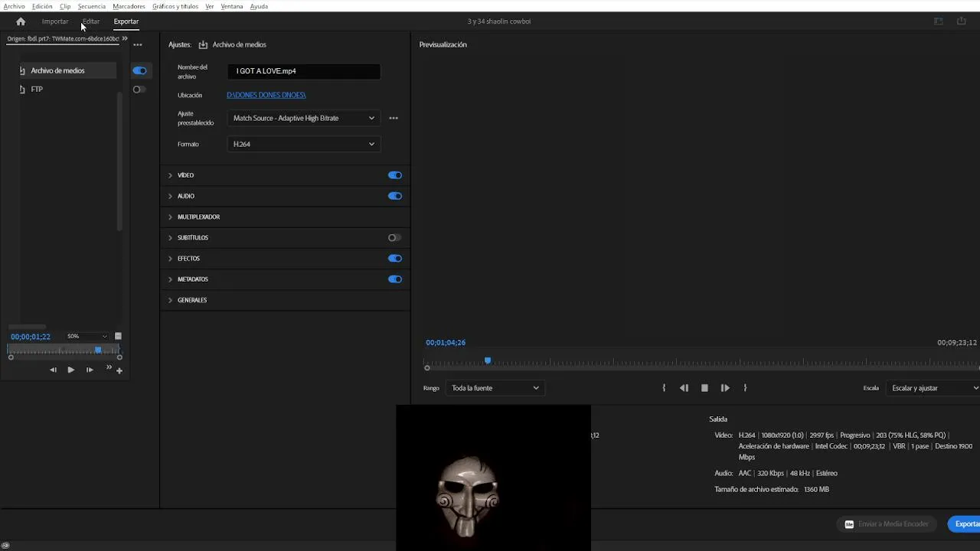The height and width of the screenshot is (551, 980).
Task: Click the blue Exportar button
Action: click(964, 524)
